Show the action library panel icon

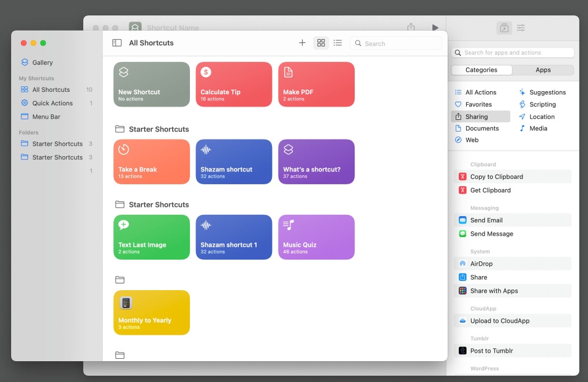click(504, 28)
